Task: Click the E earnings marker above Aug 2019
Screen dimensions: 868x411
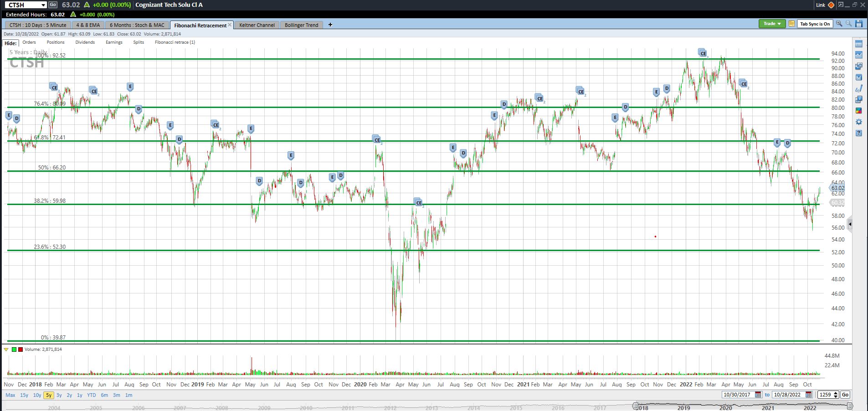Action: (x=291, y=155)
